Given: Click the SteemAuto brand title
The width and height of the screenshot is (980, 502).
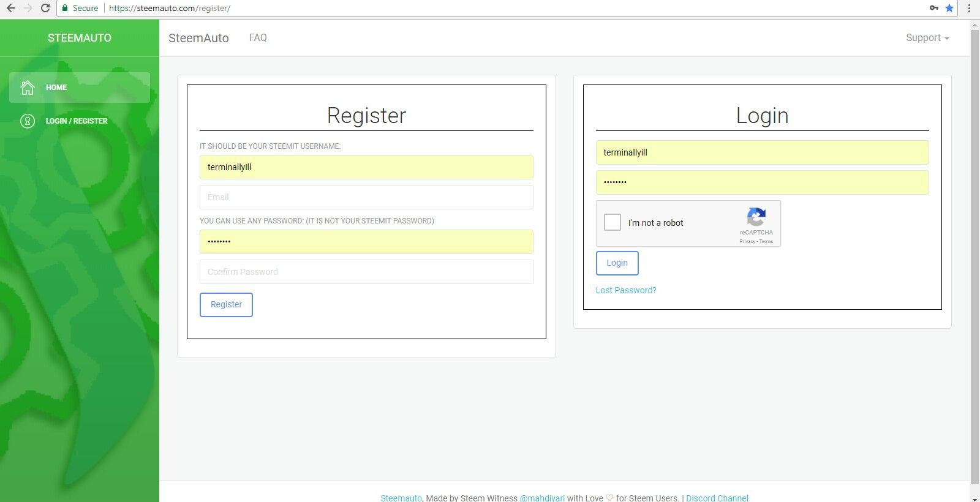Looking at the screenshot, I should click(198, 38).
